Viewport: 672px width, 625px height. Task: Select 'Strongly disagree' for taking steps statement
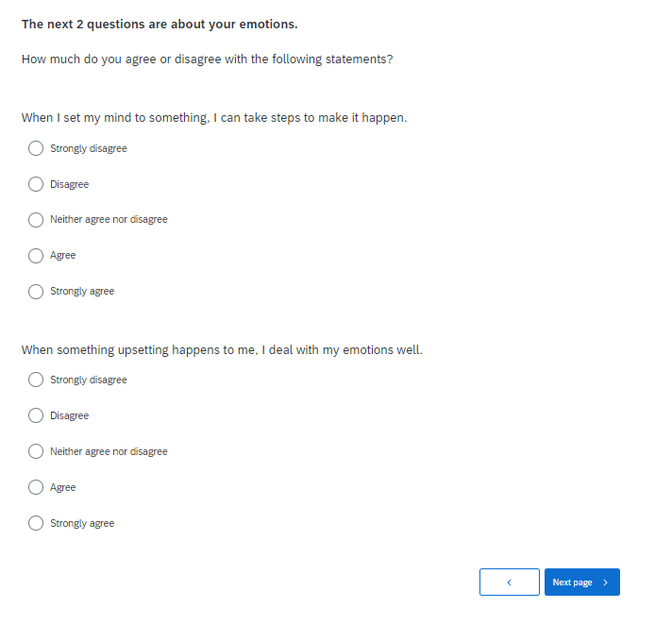36,148
